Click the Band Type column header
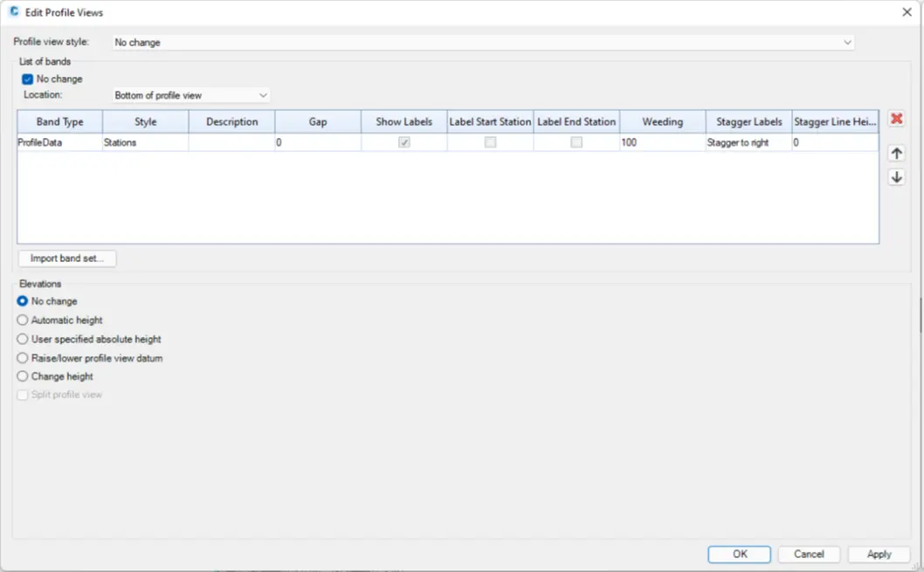Screen dimensions: 924x572 pyautogui.click(x=59, y=122)
